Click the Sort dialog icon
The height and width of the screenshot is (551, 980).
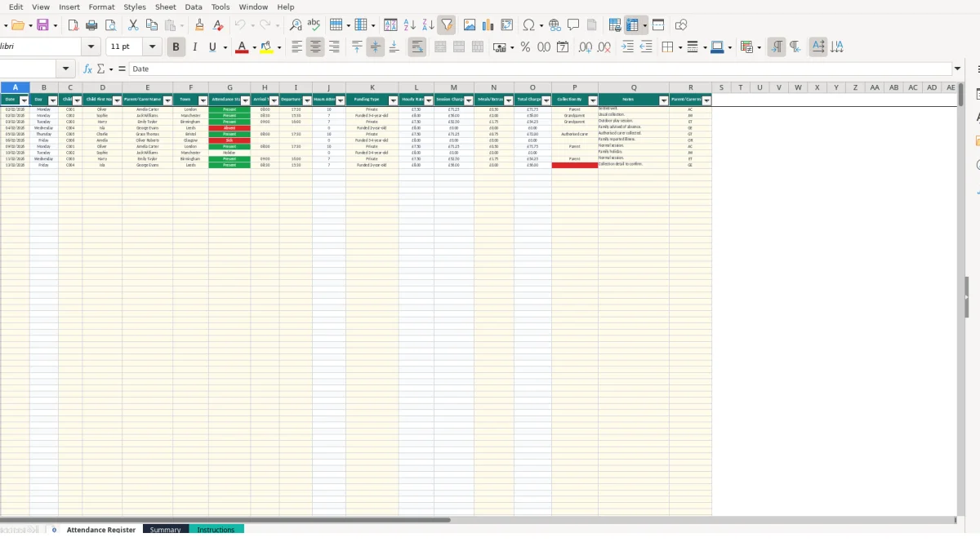[390, 25]
